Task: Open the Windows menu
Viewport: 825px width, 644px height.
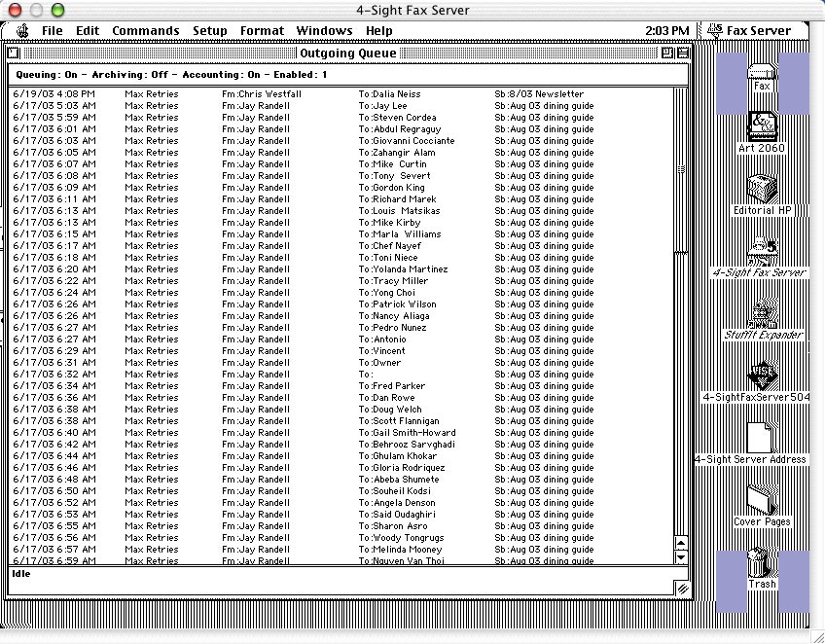Action: (x=325, y=31)
